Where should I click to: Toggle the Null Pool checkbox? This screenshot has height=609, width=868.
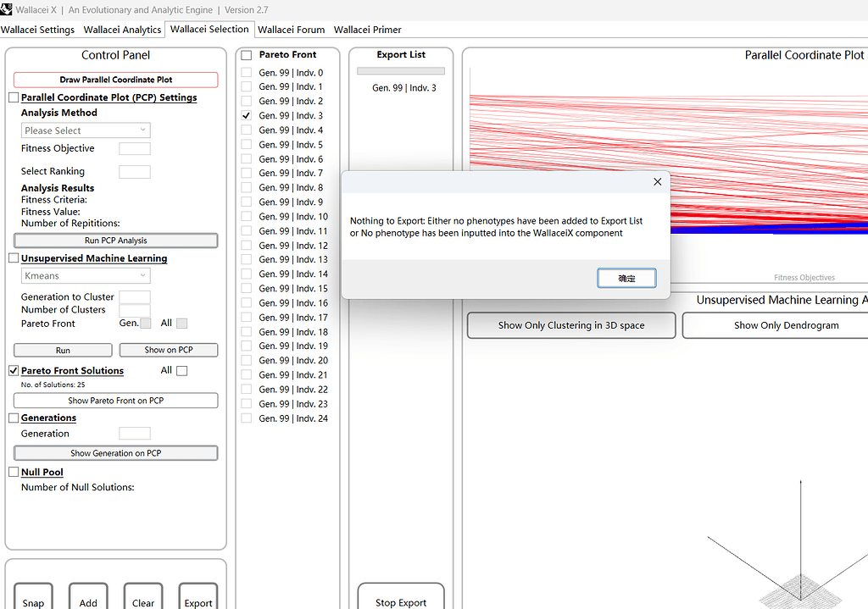tap(14, 472)
